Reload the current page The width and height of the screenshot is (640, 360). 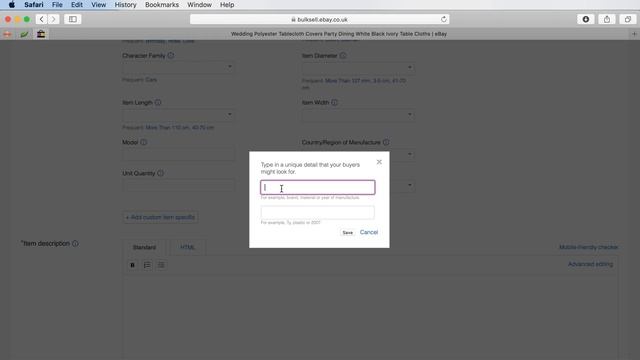pos(444,19)
